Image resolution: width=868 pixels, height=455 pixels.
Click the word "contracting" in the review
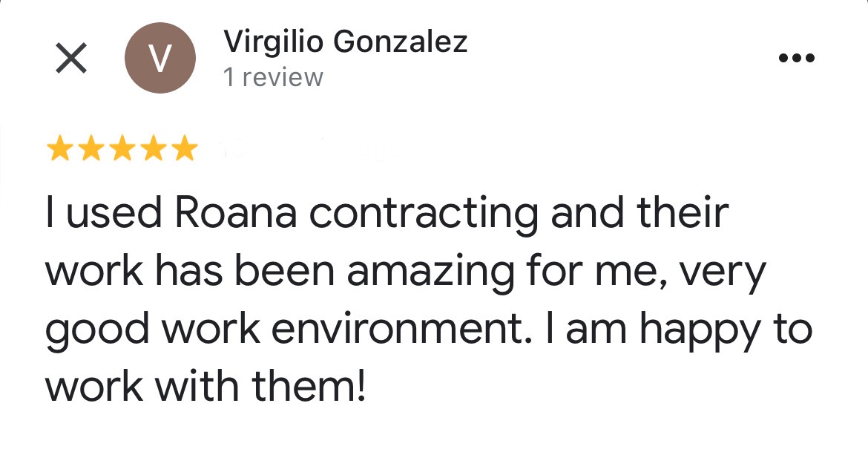click(x=423, y=215)
